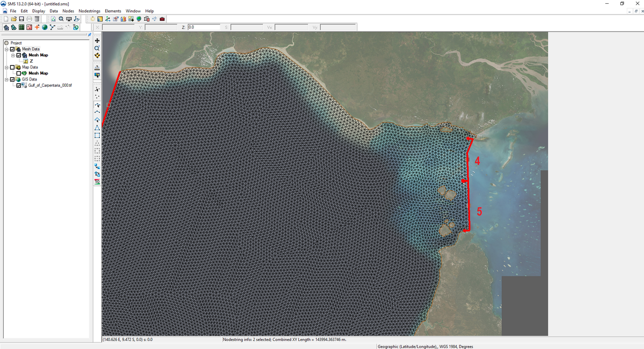Open the Nodestrings menu

(89, 11)
